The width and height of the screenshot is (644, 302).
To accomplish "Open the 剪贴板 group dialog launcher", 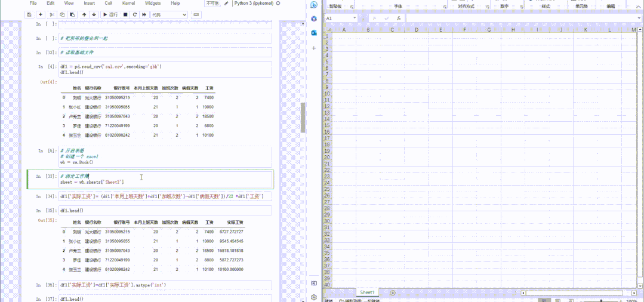I will pos(351,7).
